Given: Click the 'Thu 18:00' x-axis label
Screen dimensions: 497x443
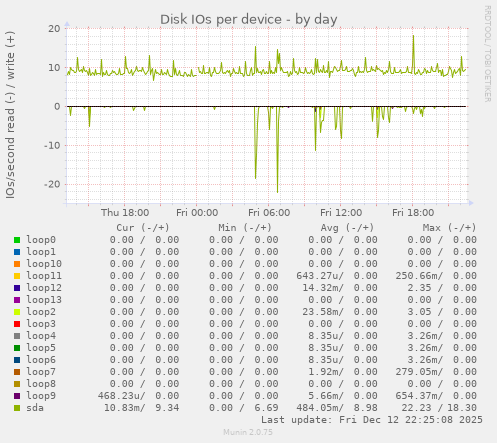Looking at the screenshot, I should [x=125, y=213].
